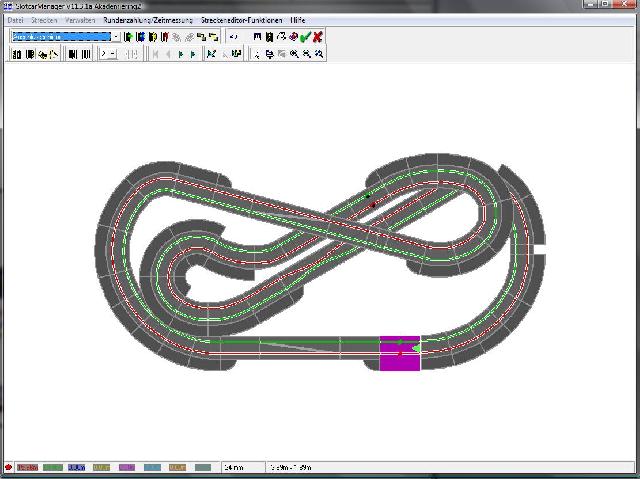This screenshot has height=479, width=640.
Task: Select the blue color swatch in status bar
Action: 77,467
